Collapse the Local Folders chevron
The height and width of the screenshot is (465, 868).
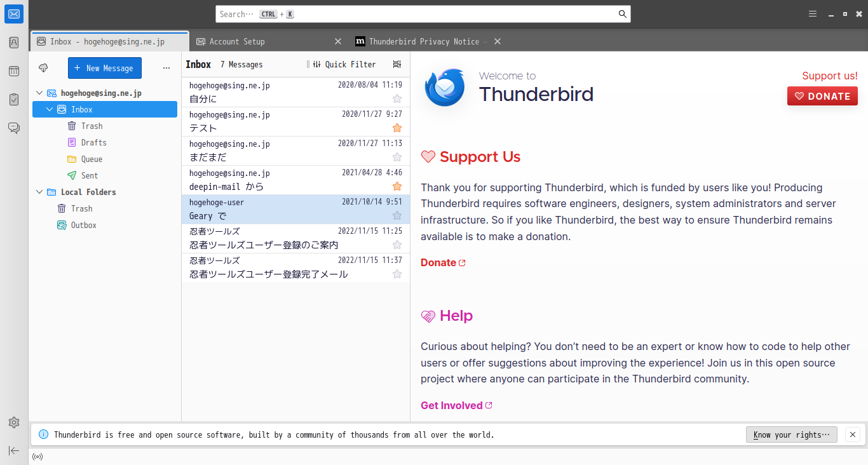[x=39, y=192]
